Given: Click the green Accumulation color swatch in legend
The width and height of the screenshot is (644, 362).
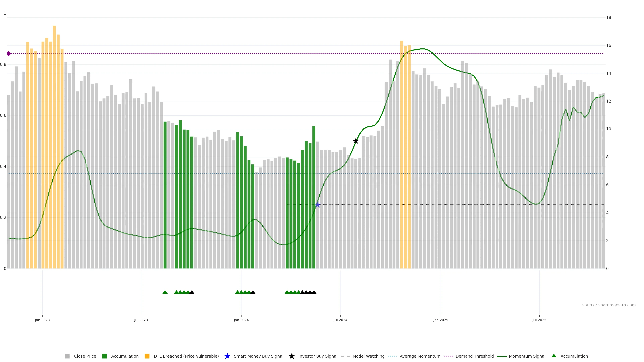Looking at the screenshot, I should [x=104, y=356].
